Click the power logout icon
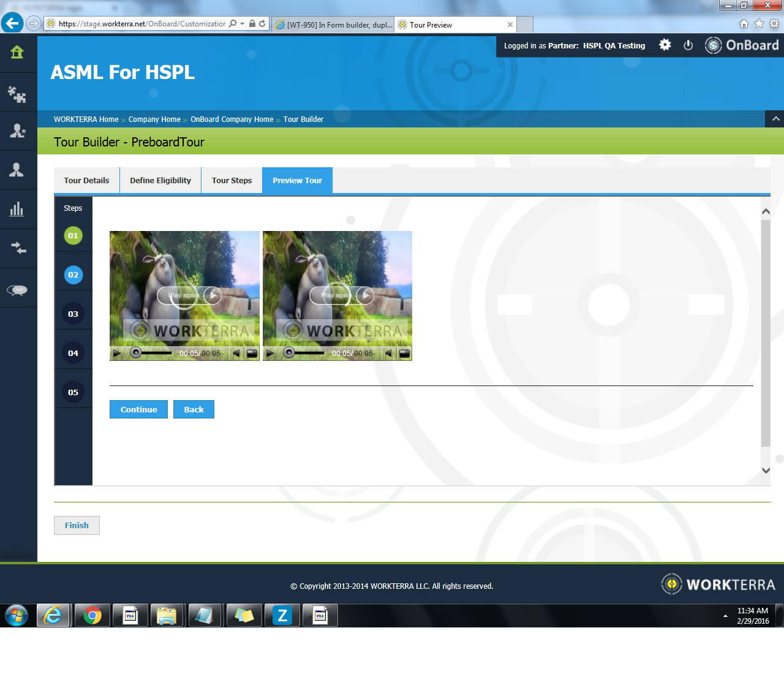The height and width of the screenshot is (674, 784). 688,45
